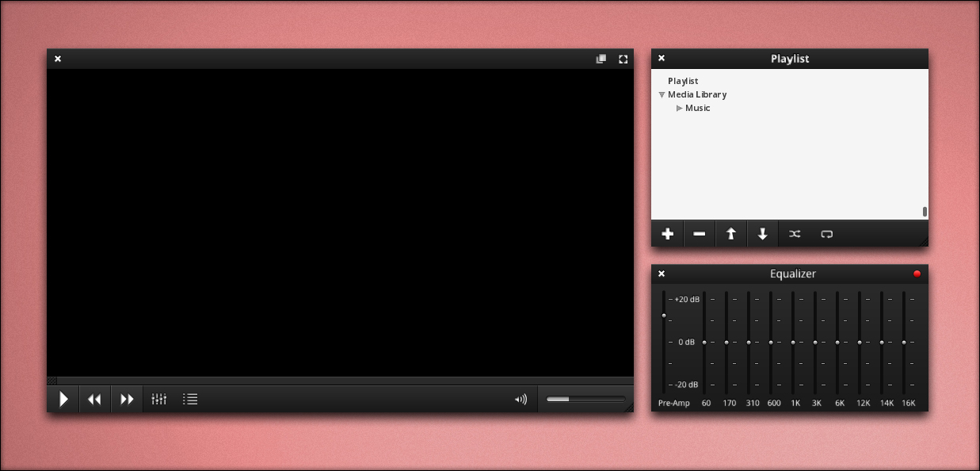Screen dimensions: 980x471
Task: Open the playlist via the list icon
Action: coord(190,399)
